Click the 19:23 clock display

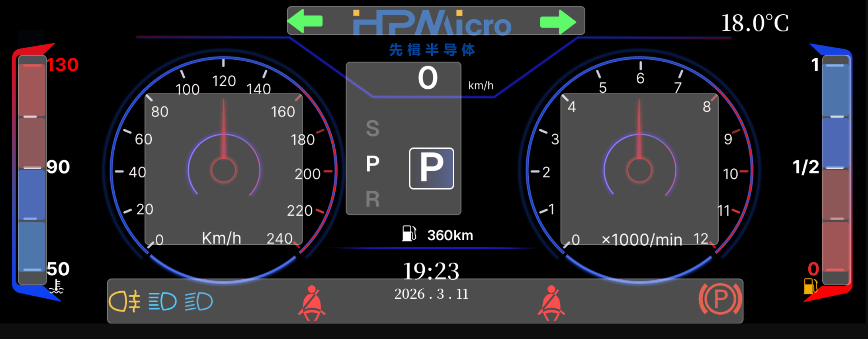click(431, 271)
